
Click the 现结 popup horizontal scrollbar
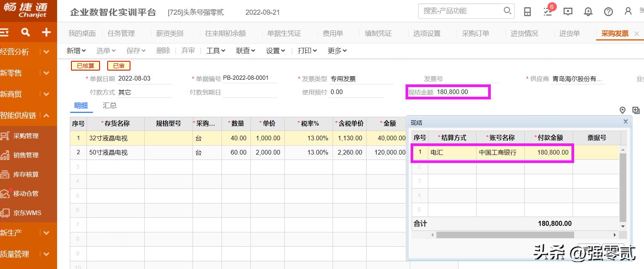click(x=505, y=235)
